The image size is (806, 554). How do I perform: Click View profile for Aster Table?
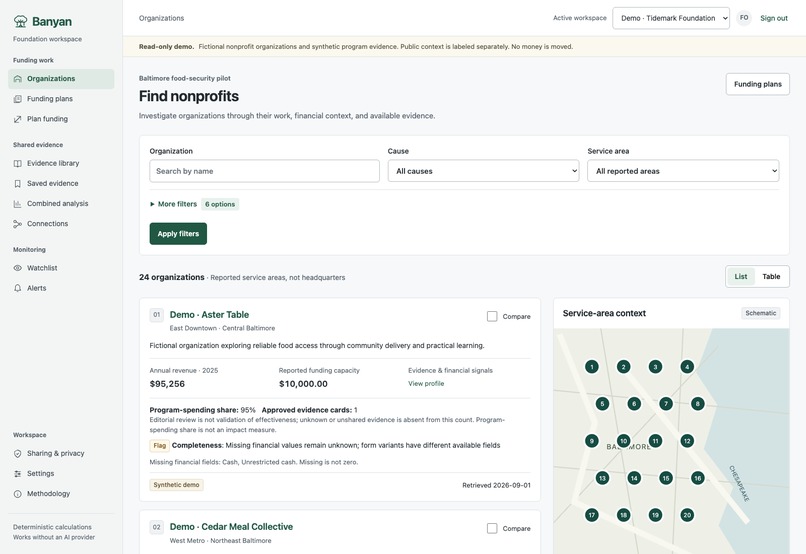tap(426, 383)
